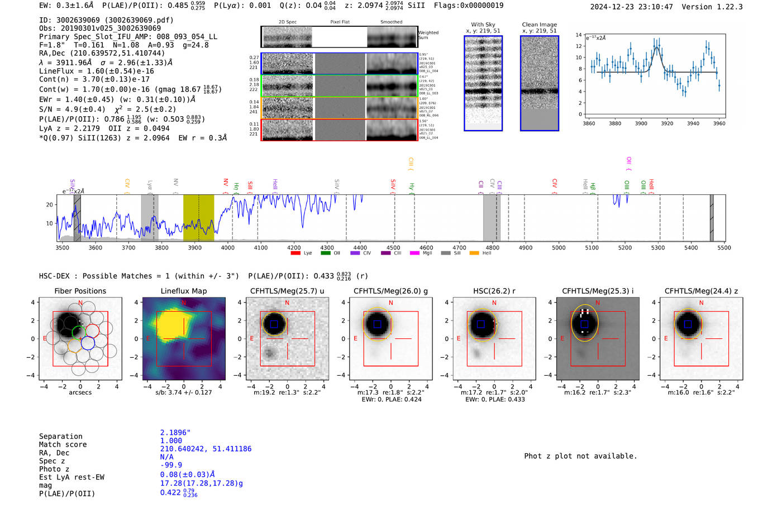Viewport: 782px width, 532px height.
Task: Click the 's/b: 3.74 +/- 0.127' caption
Action: pos(183,392)
